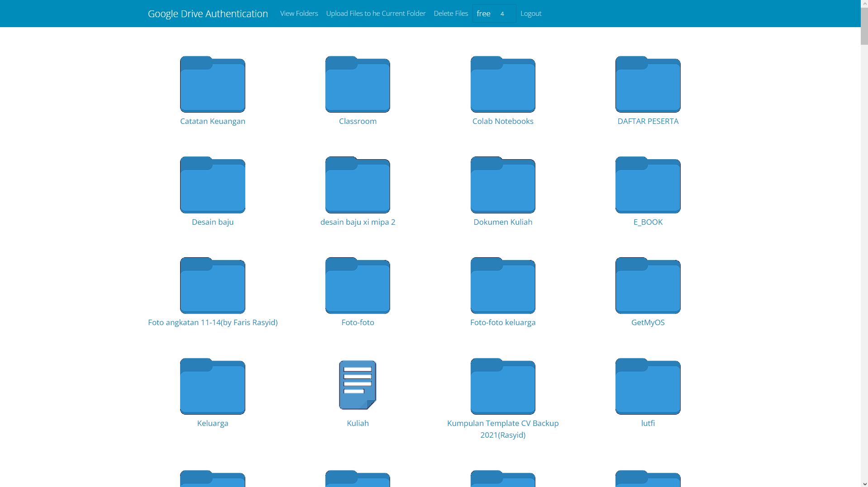Open the Desain baju folder icon
868x487 pixels.
pos(213,185)
